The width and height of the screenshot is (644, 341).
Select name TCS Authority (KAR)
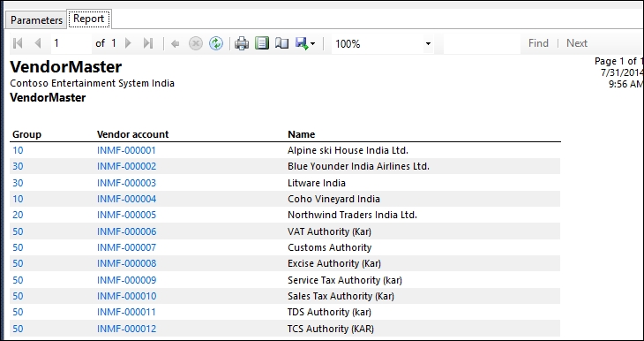tap(331, 329)
